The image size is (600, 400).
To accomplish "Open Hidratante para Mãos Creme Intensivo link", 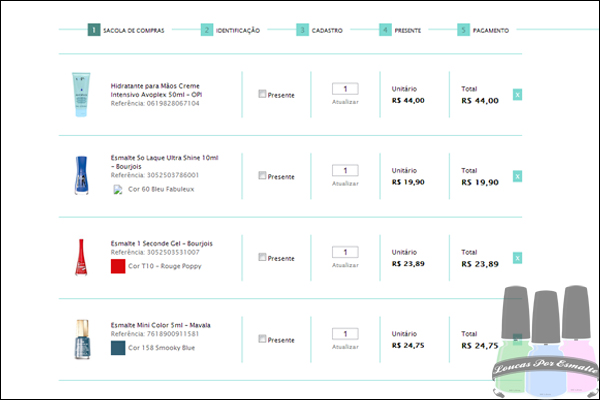I will pos(157,90).
